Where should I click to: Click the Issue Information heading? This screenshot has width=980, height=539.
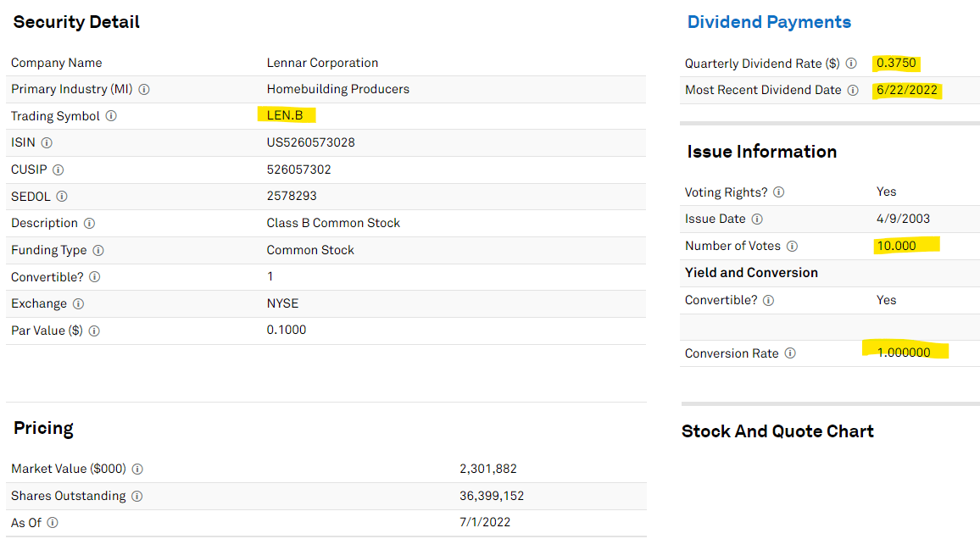tap(761, 151)
